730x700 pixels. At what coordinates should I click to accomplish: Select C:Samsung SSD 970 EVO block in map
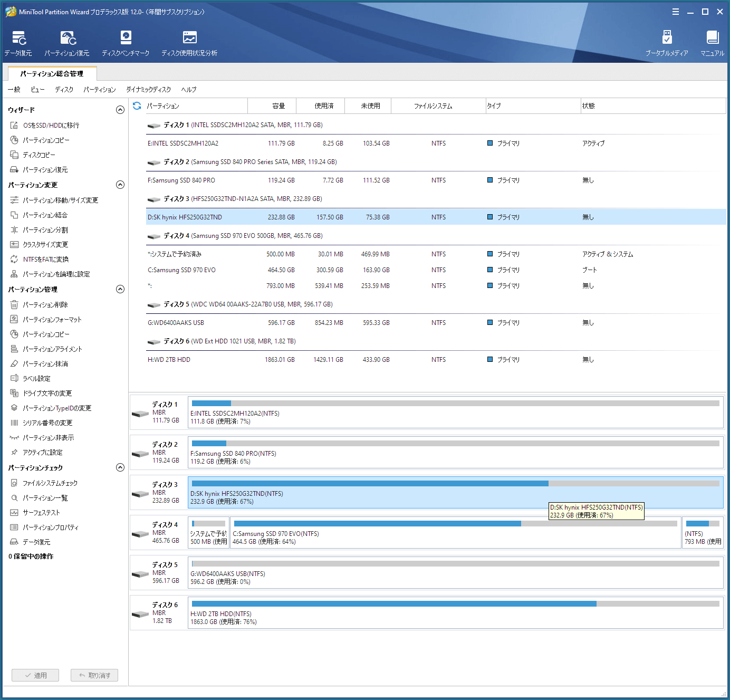coord(456,533)
